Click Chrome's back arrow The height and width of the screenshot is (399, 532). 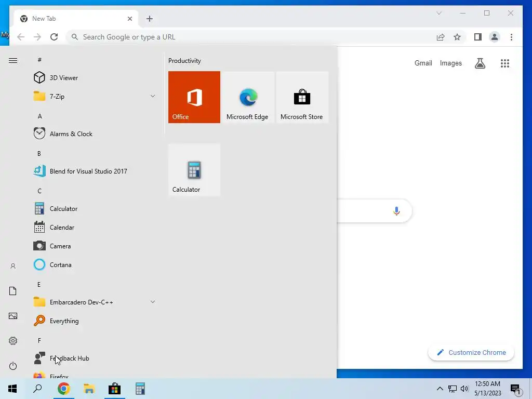coord(21,37)
